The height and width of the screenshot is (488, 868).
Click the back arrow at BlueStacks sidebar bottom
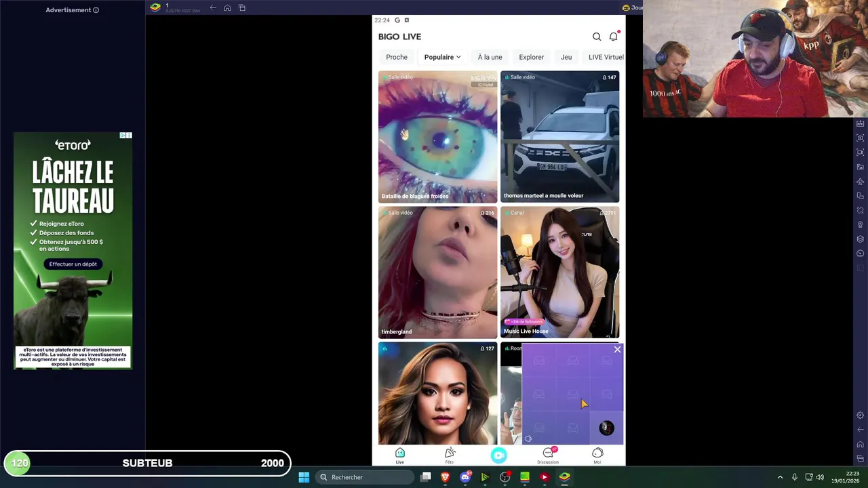[861, 430]
